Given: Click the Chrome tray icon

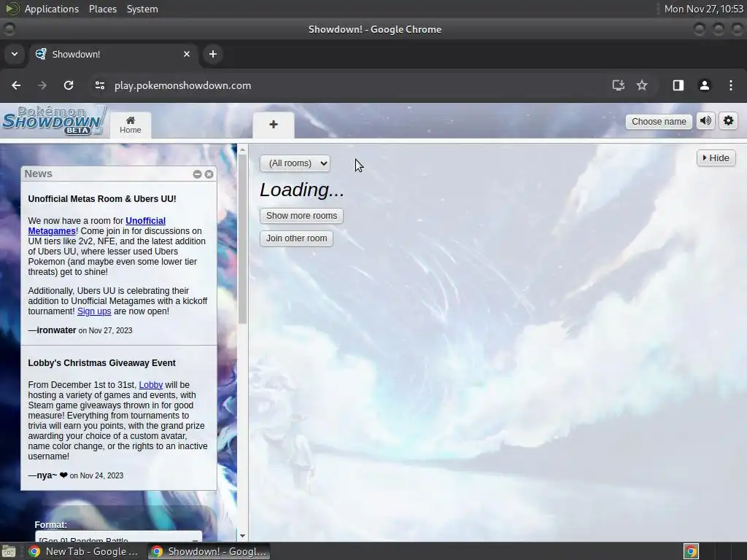Looking at the screenshot, I should click(x=691, y=551).
